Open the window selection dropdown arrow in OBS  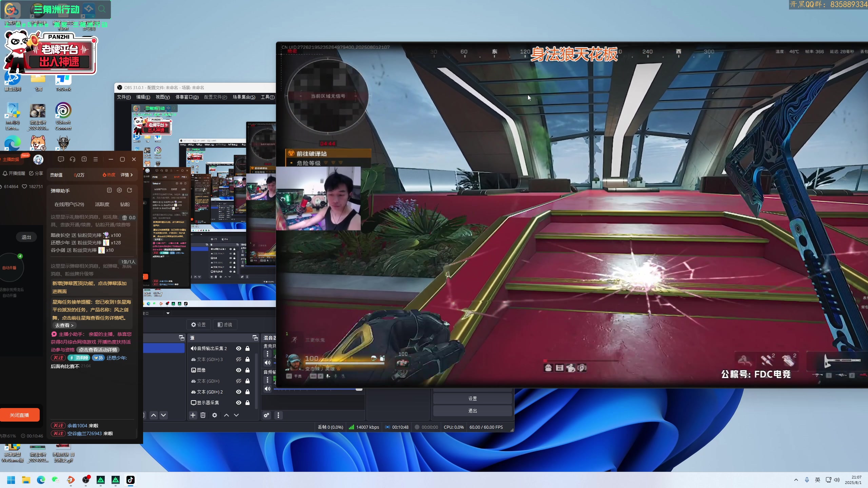tap(168, 313)
